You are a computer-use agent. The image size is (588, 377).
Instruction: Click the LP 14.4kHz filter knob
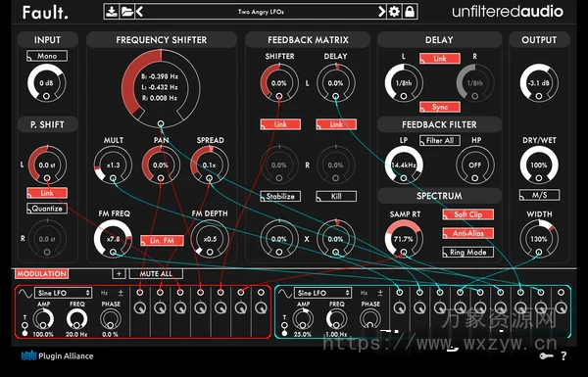pos(404,165)
